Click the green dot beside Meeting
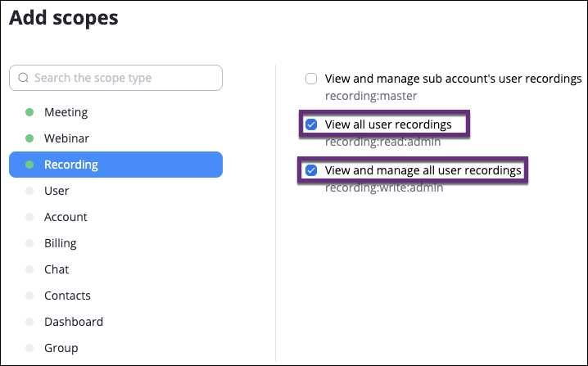 pos(29,112)
